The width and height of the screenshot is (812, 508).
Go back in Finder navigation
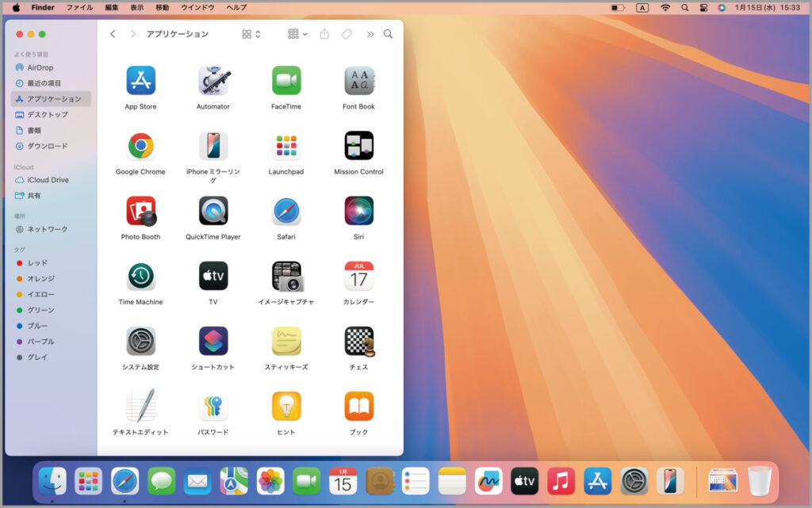pos(113,34)
